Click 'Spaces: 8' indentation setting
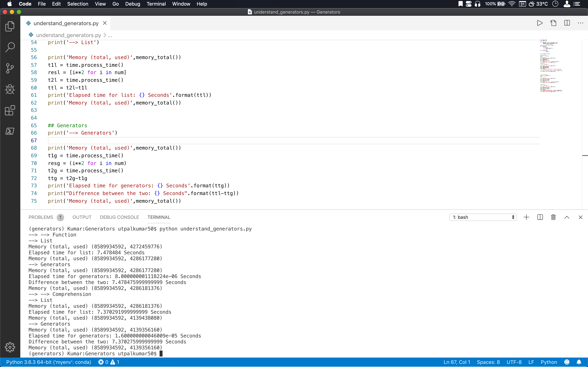Screen dimensions: 588x367 [x=488, y=362]
